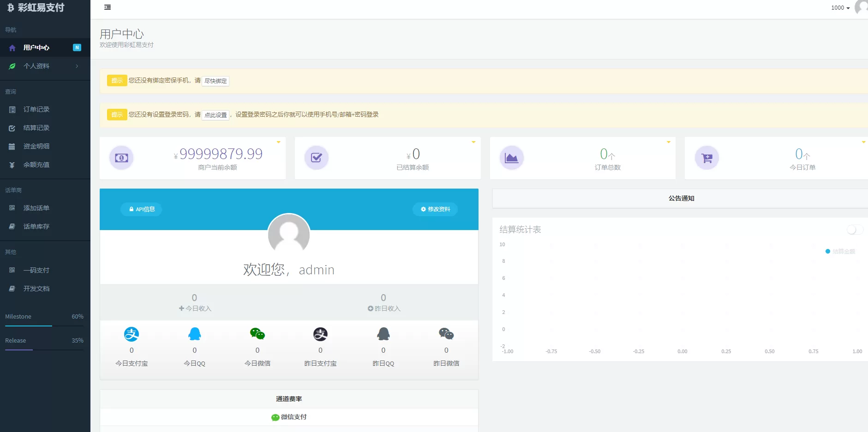The height and width of the screenshot is (432, 868).
Task: Click the 今日订单 shopping cart icon
Action: pos(706,158)
